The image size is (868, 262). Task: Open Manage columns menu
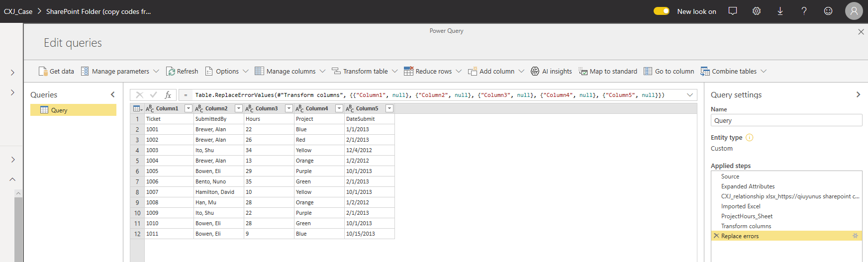290,71
